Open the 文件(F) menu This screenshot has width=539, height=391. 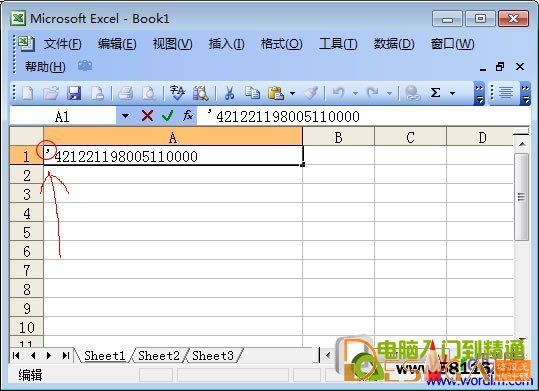(63, 44)
